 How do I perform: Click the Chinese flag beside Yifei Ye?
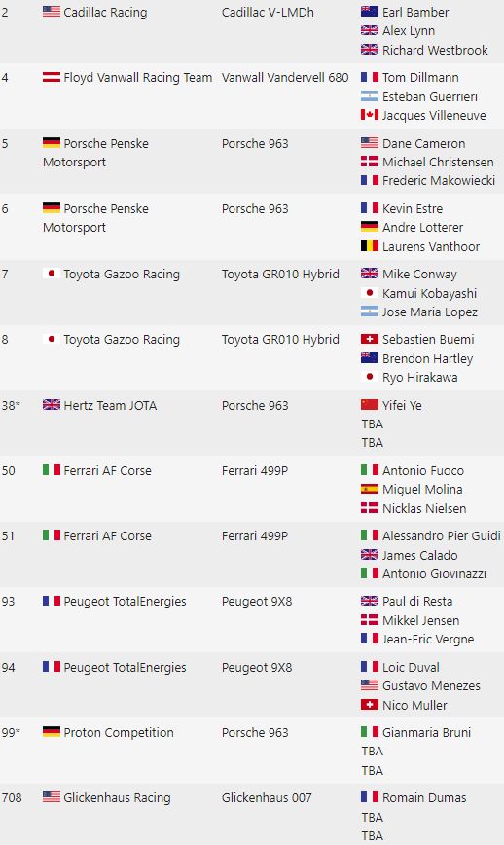(x=370, y=405)
